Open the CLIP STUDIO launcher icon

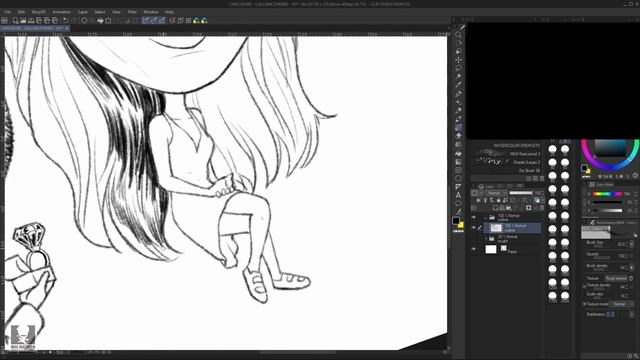[4, 20]
